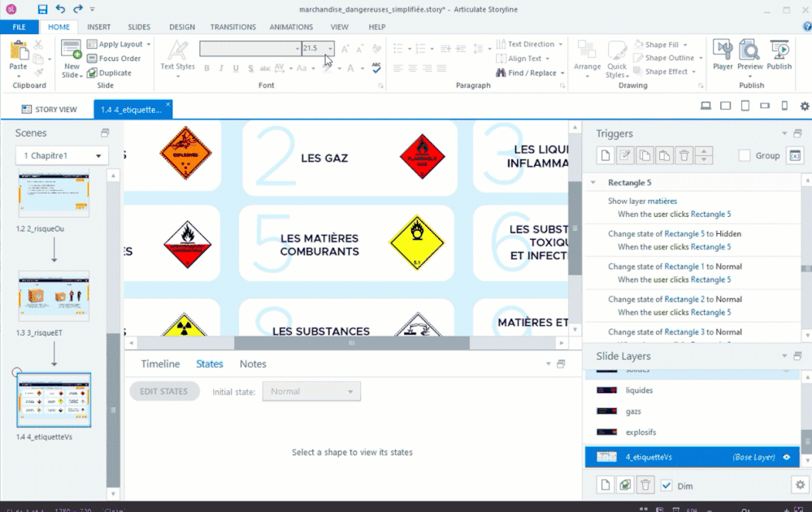Switch to the Timeline tab
This screenshot has width=812, height=512.
160,364
